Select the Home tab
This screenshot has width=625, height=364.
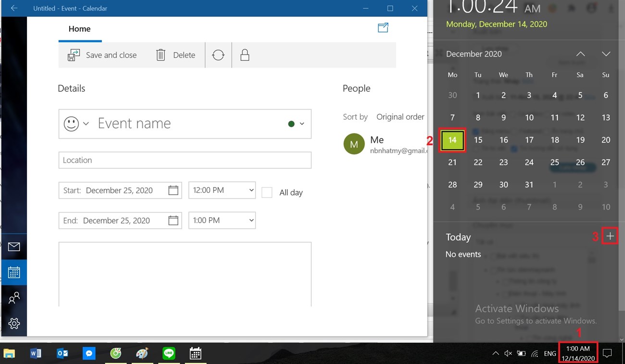[80, 29]
